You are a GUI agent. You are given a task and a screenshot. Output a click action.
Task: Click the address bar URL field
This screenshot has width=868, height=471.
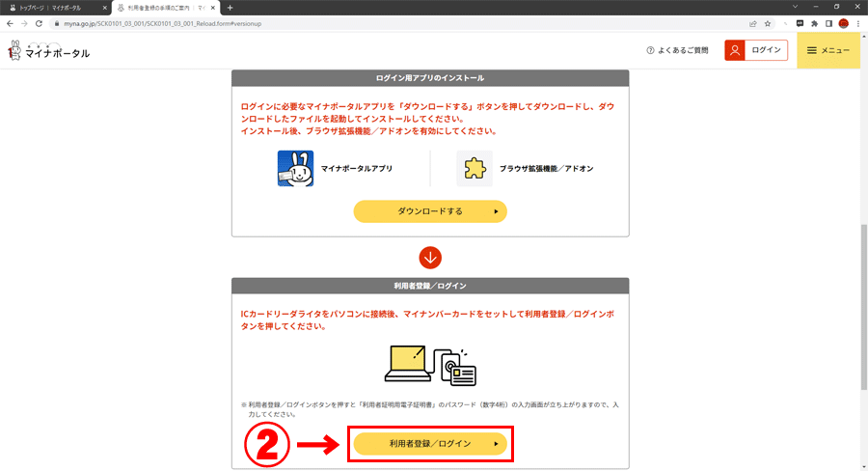point(398,24)
